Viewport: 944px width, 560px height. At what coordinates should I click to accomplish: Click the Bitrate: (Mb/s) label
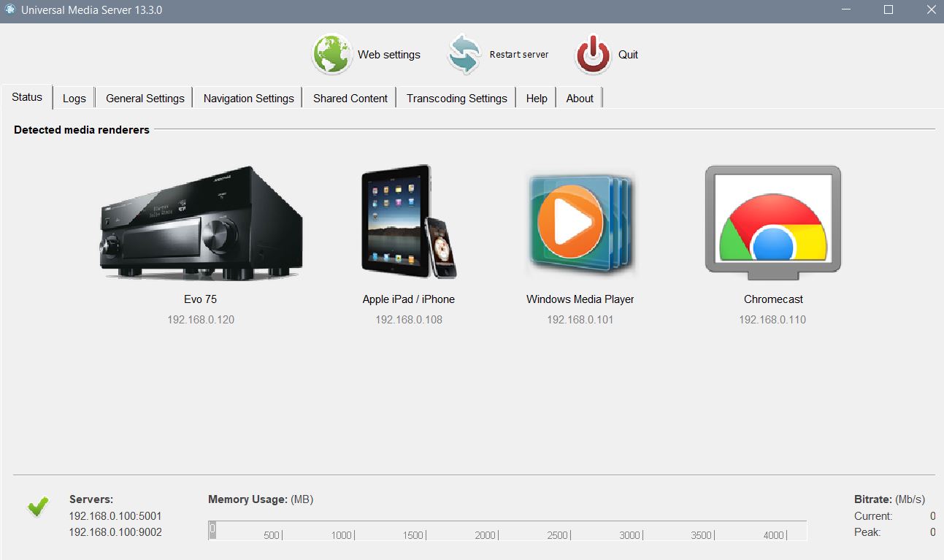click(889, 499)
